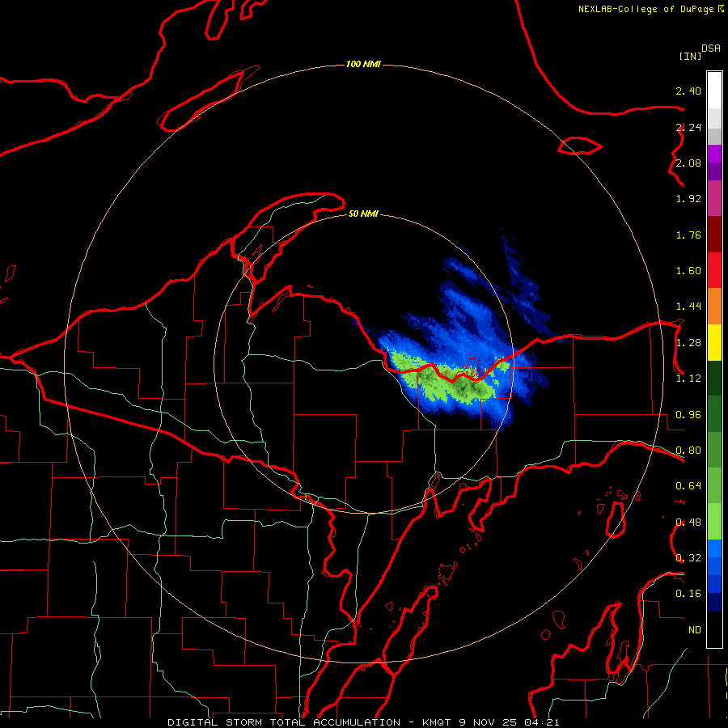Click the 0.16 legend value

[688, 594]
